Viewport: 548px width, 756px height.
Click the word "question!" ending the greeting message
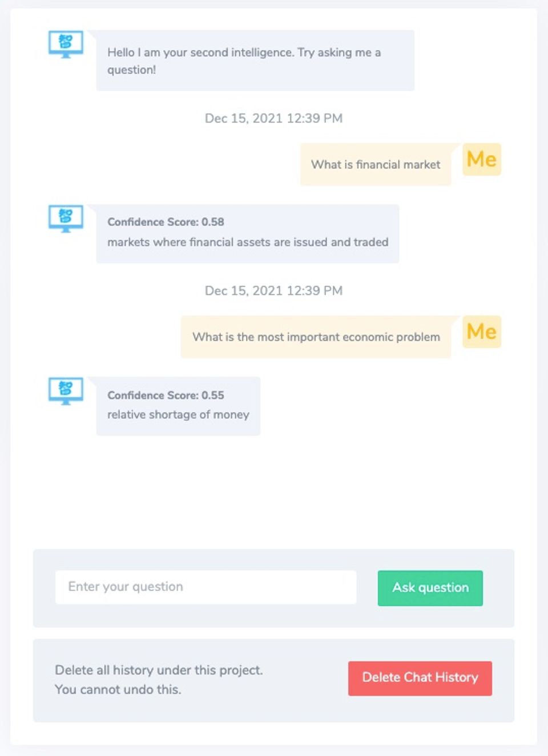[x=131, y=70]
